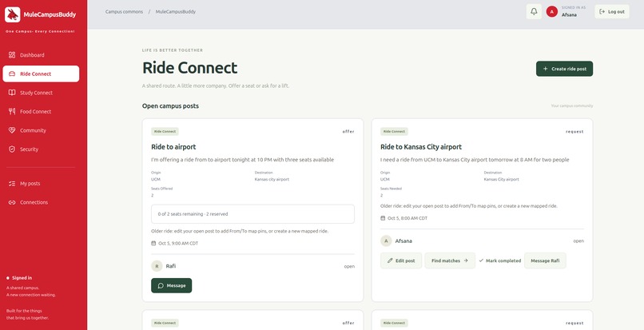Click the Ride Connect page heading
Viewport: 644px width, 330px height.
tap(189, 68)
